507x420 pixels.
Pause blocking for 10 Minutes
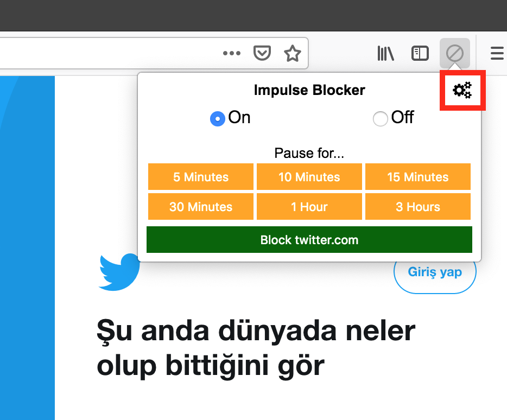pos(309,176)
